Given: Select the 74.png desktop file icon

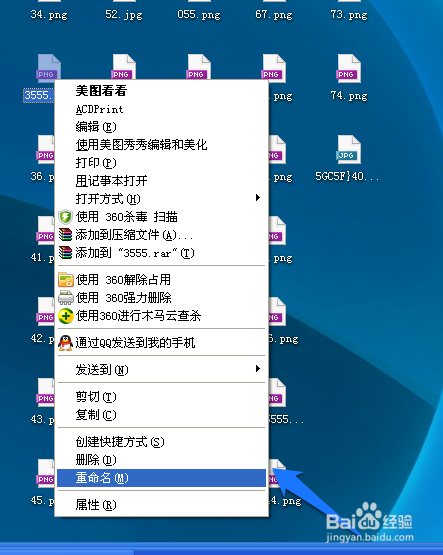Looking at the screenshot, I should point(349,68).
